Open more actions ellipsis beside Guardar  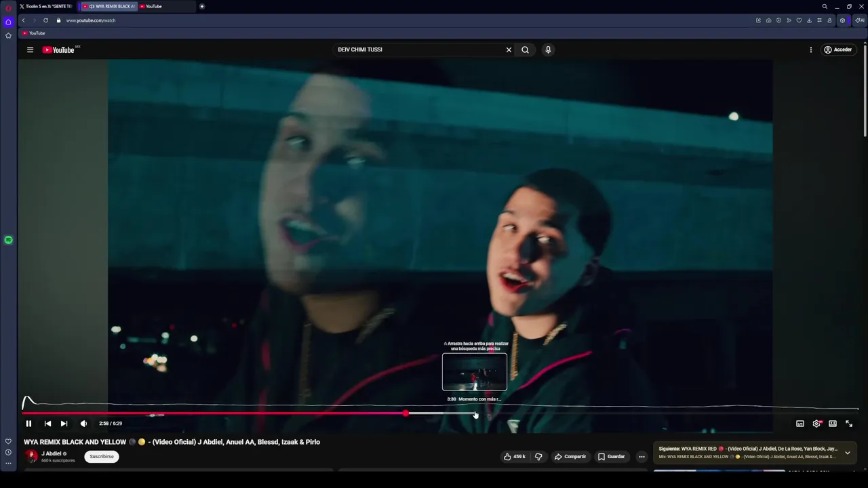pos(642,457)
